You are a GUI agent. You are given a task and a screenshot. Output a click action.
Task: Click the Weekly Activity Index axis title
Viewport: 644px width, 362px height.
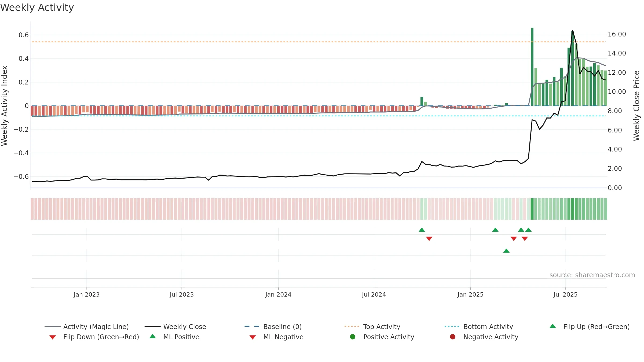[x=4, y=106]
